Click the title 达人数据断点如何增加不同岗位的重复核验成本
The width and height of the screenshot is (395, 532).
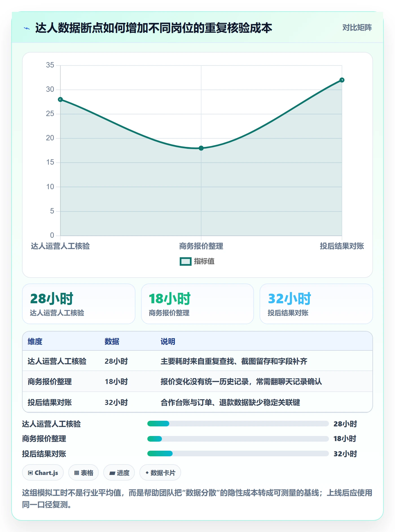[x=153, y=28]
